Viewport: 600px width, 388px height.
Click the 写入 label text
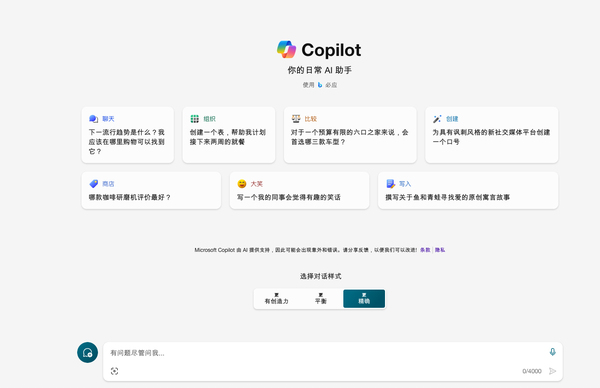tap(405, 184)
